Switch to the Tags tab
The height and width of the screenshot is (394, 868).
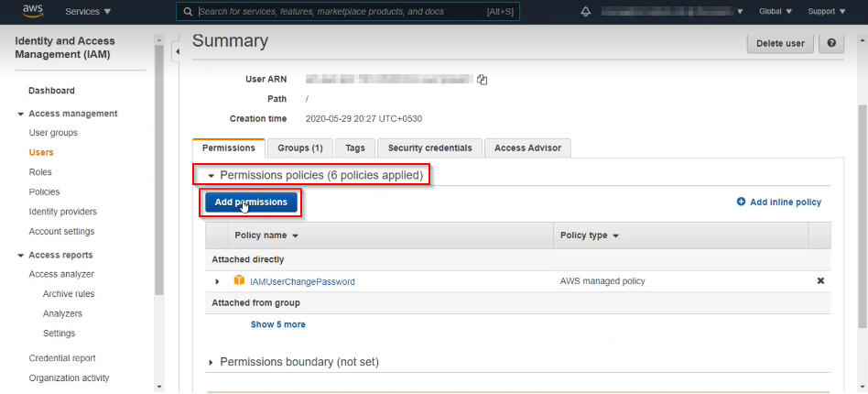click(355, 148)
